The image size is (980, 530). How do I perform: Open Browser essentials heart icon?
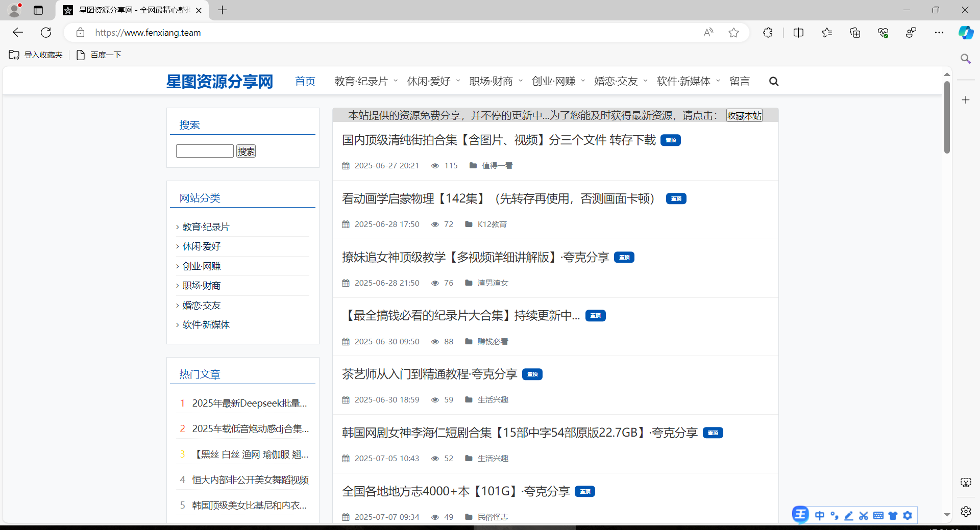883,32
